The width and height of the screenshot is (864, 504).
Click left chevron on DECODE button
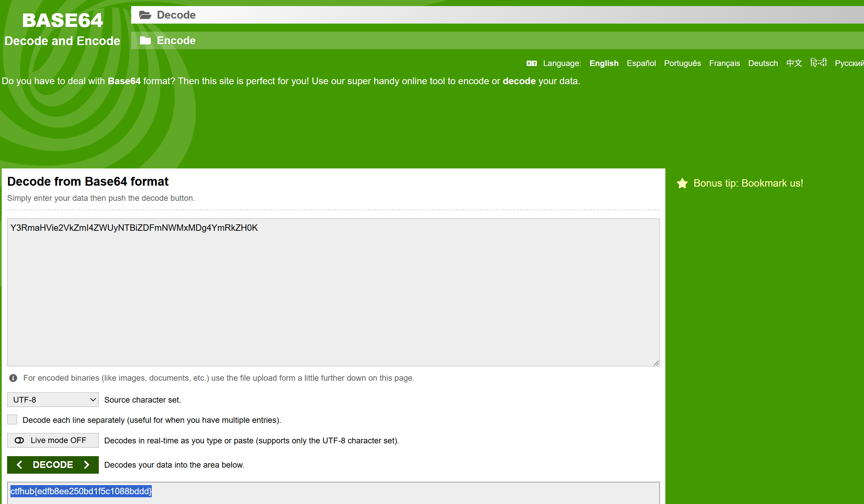point(20,465)
